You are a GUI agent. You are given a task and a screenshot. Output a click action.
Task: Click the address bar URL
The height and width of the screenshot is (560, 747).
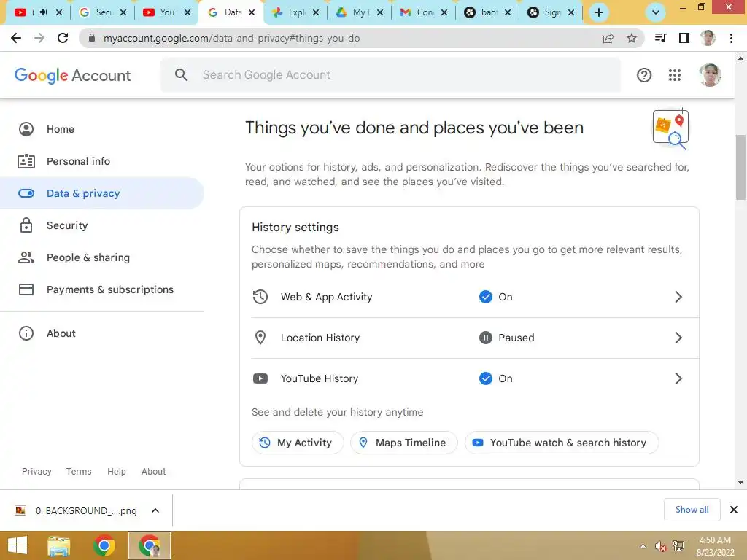click(231, 38)
